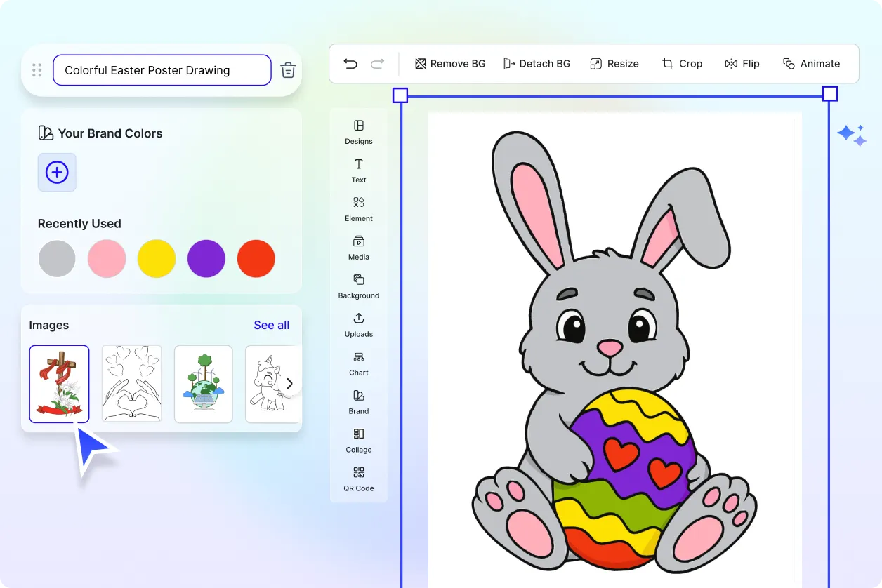Open the Background options
Image resolution: width=882 pixels, height=588 pixels.
point(358,286)
